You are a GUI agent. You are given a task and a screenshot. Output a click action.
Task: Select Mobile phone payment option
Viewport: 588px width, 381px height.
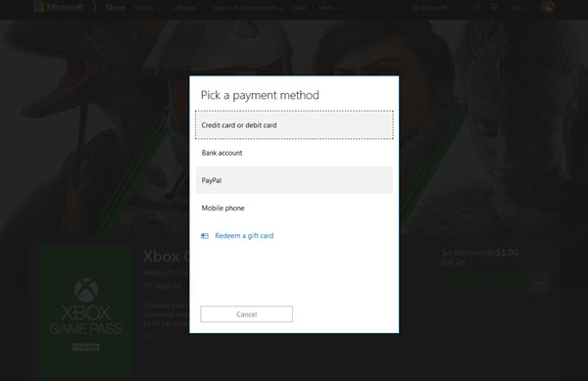(294, 208)
